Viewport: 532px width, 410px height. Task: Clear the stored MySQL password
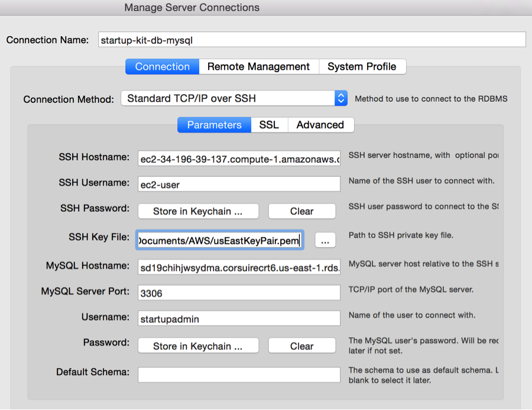point(301,346)
